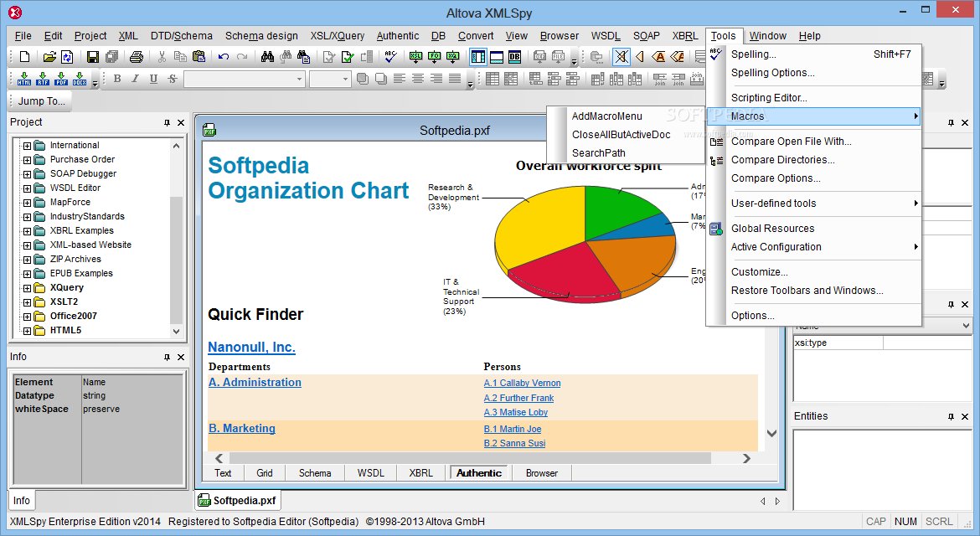Screen dimensions: 980x536
Task: Click the Reload file icon
Action: 67,57
